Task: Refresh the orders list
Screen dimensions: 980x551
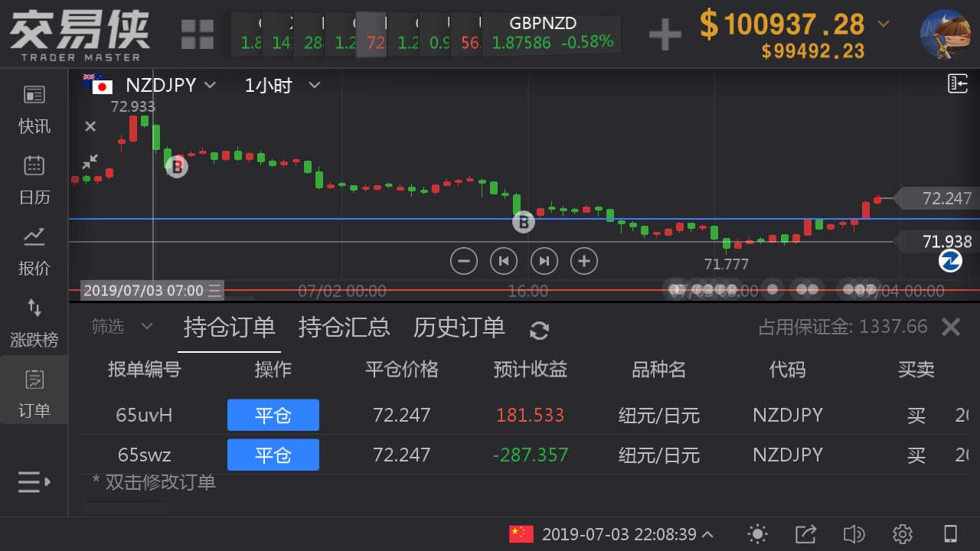Action: (539, 330)
